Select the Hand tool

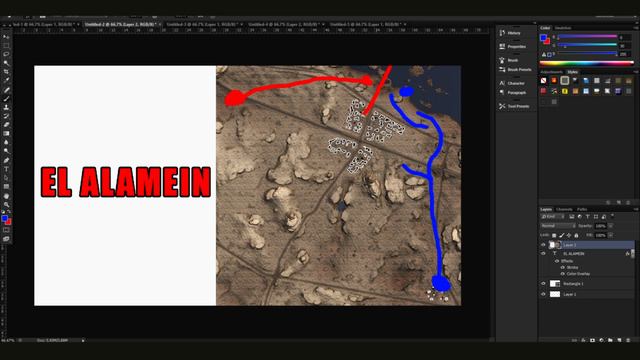coord(6,196)
